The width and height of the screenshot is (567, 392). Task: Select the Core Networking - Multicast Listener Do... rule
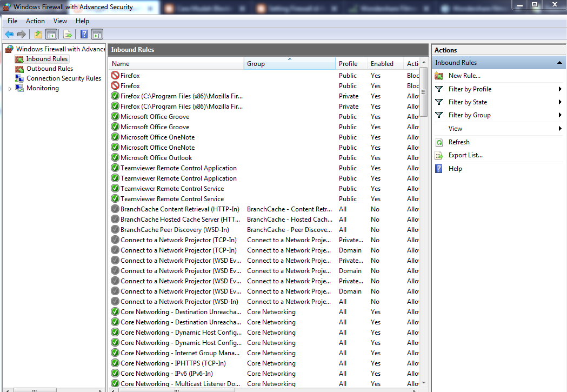point(265,384)
